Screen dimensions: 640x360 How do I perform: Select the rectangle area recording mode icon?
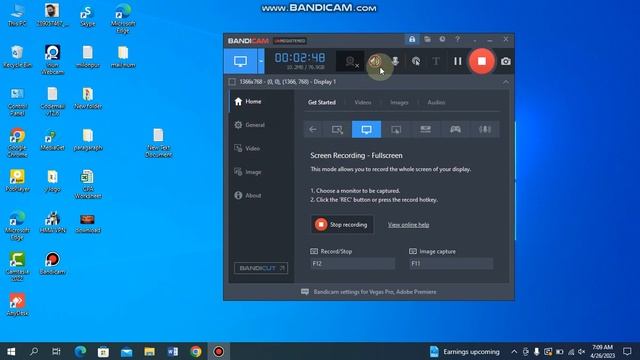tap(337, 129)
